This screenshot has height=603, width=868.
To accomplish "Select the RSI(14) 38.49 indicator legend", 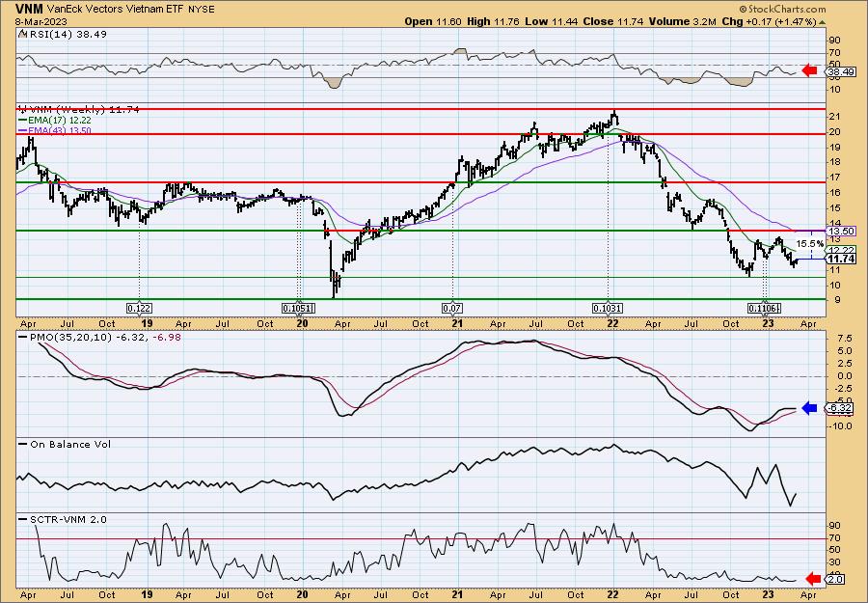I will [x=63, y=34].
